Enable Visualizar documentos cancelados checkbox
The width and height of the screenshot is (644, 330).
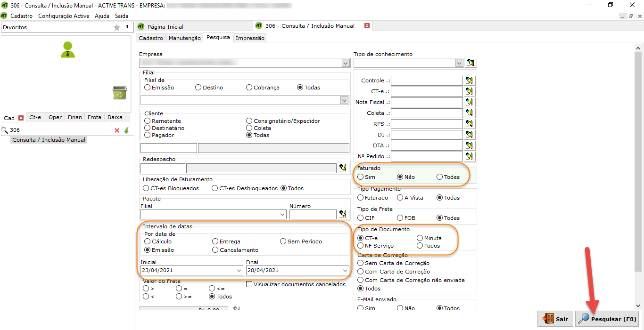point(249,284)
